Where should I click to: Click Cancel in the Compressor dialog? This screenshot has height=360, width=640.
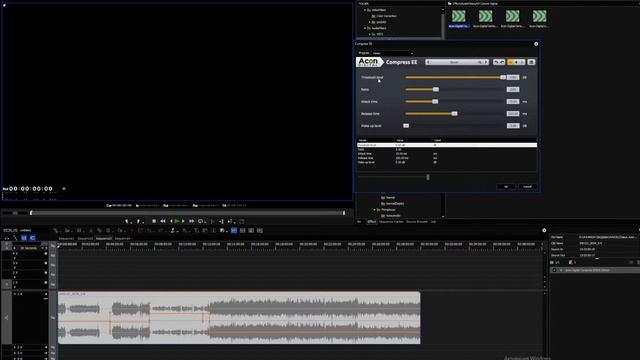click(527, 187)
